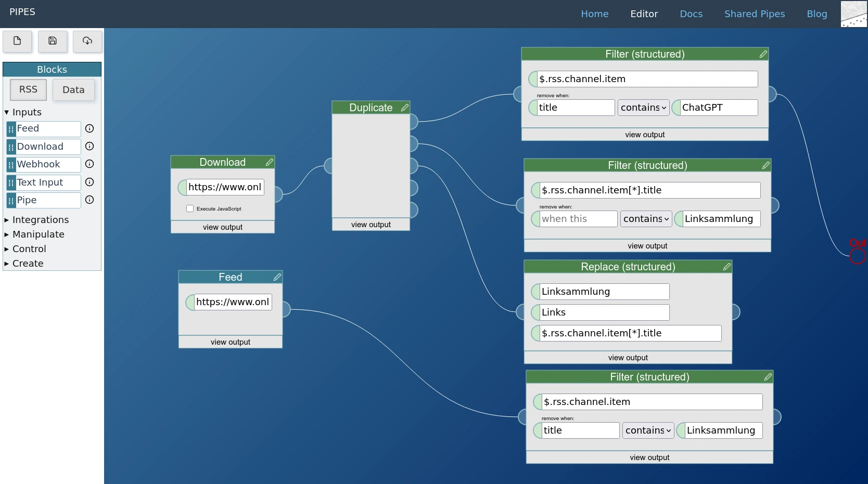
Task: Click the new pipe document icon
Action: pyautogui.click(x=17, y=41)
